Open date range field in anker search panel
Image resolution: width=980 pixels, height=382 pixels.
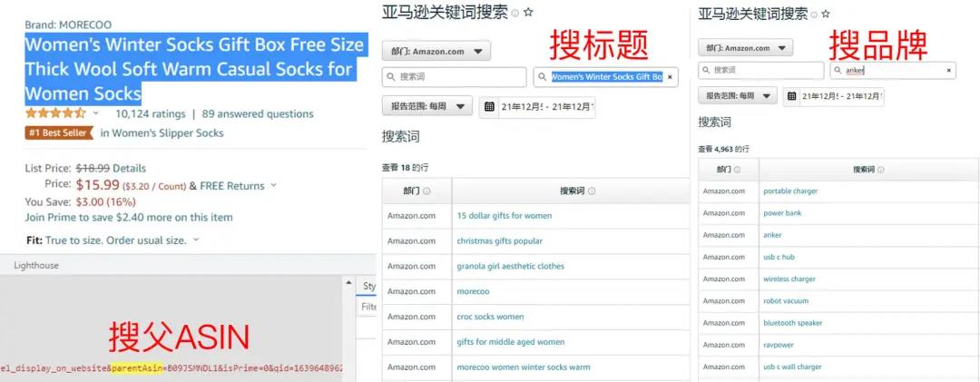[833, 96]
